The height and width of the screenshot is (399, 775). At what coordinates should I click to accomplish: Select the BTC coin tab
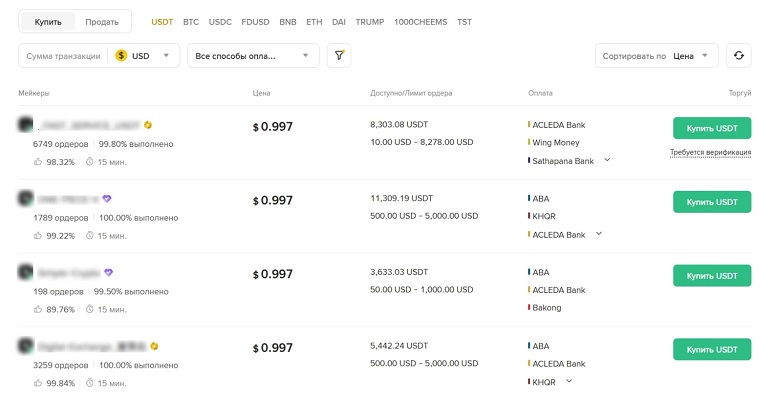coord(191,22)
